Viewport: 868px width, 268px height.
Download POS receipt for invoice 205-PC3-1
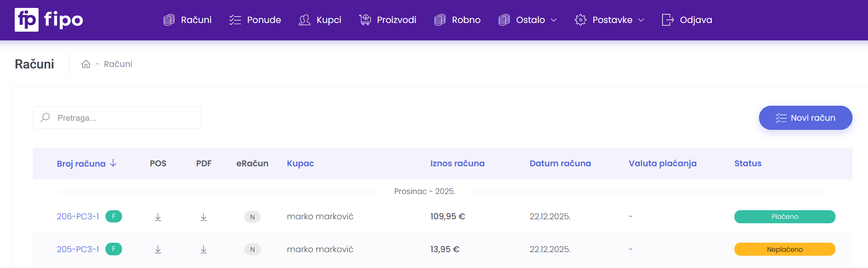pyautogui.click(x=158, y=249)
